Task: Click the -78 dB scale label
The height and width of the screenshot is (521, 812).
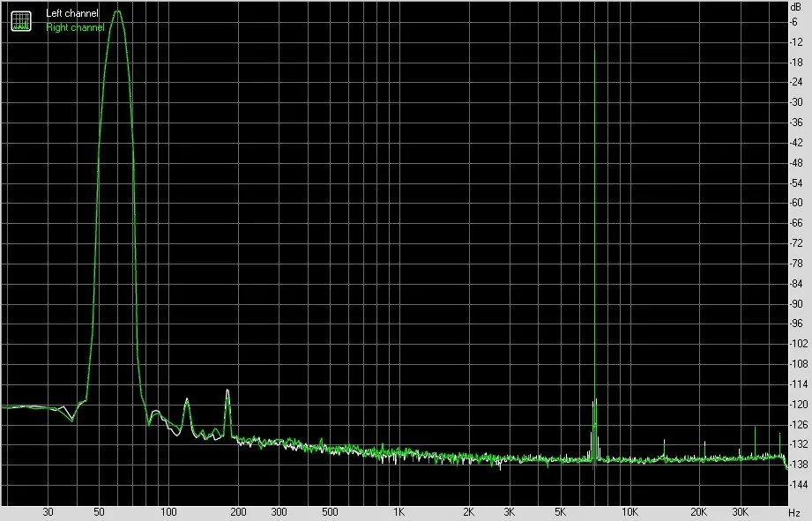Action: pos(796,263)
